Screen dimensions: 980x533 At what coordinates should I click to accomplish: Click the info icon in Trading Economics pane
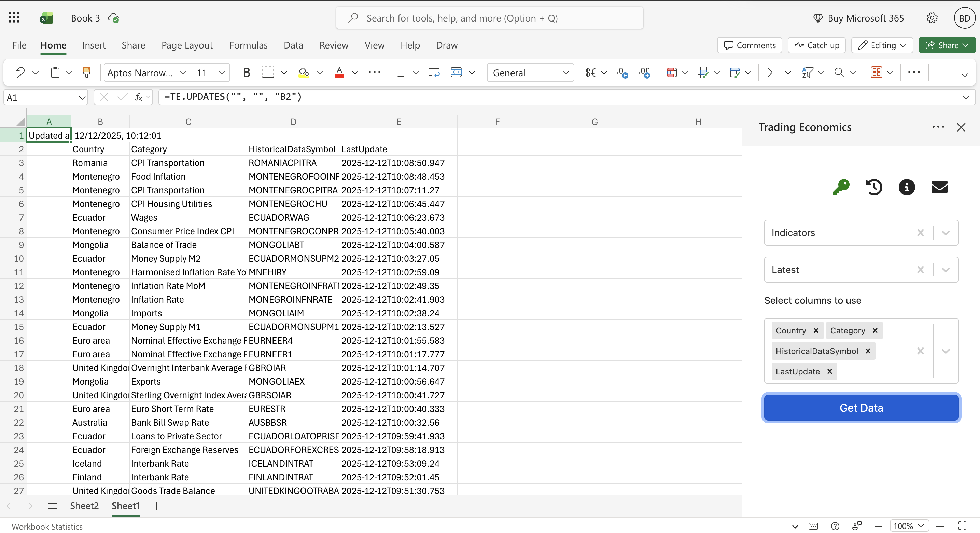pyautogui.click(x=907, y=187)
